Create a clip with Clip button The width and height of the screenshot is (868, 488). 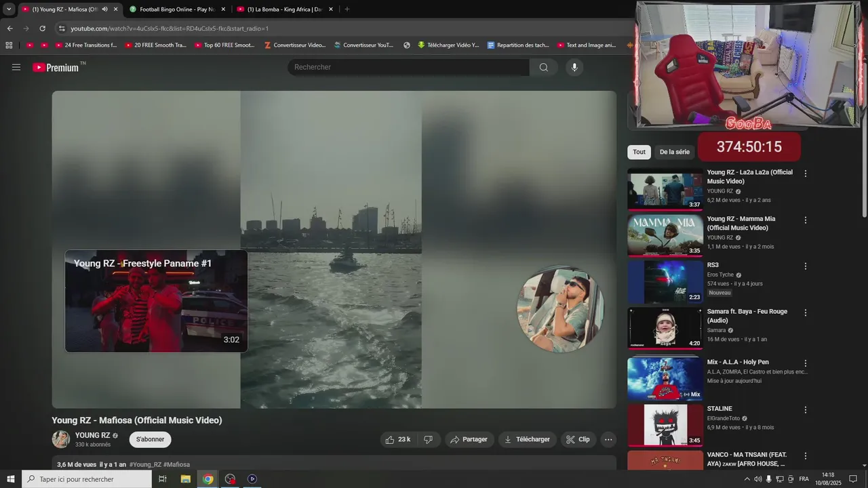(578, 439)
